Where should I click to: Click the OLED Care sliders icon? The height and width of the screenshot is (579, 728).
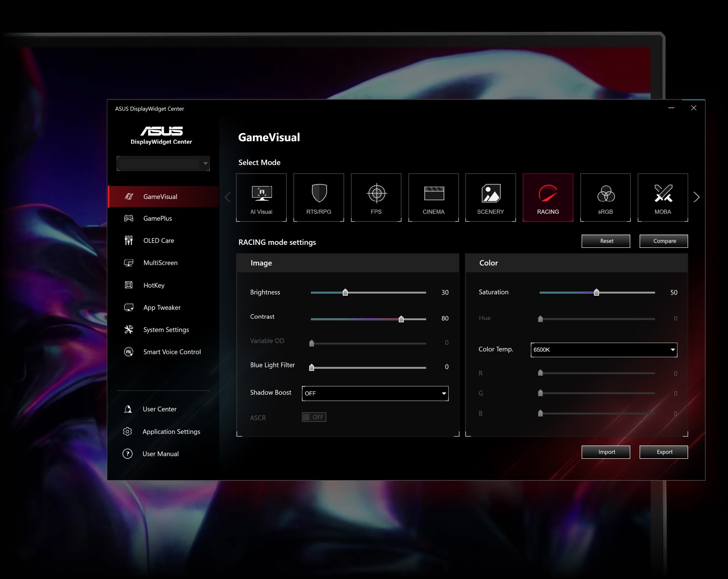click(x=129, y=241)
